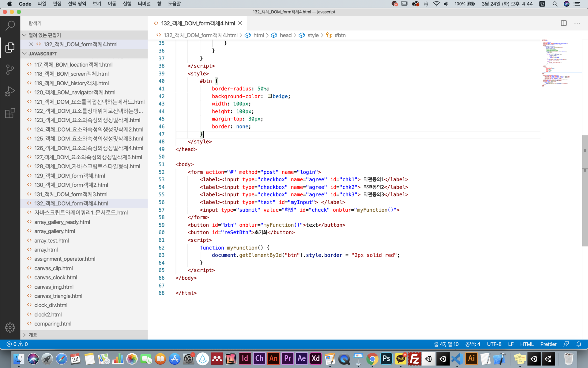
Task: Close the 132_객체_DOM_form객체4.html editor tab
Action: (x=240, y=23)
